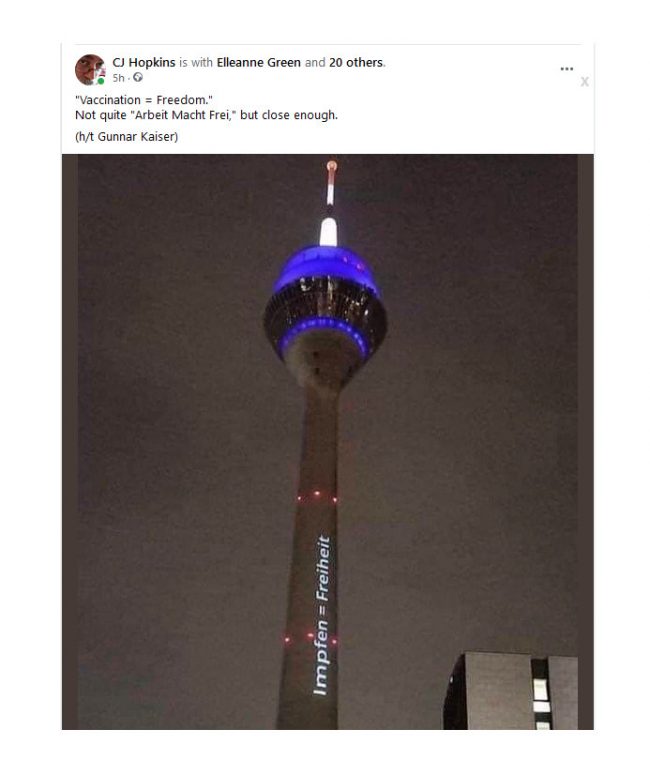This screenshot has height=760, width=650.
Task: Click the globe public-privacy icon
Action: (138, 77)
